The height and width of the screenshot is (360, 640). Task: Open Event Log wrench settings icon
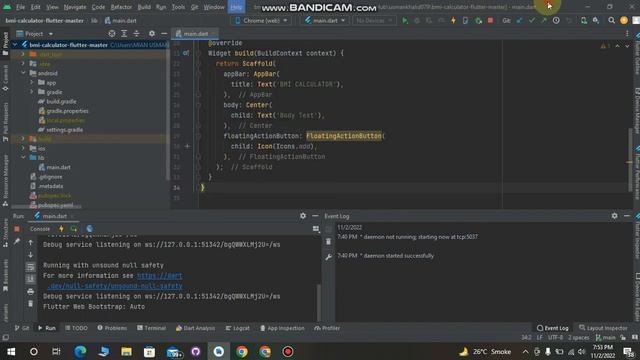coord(329,257)
